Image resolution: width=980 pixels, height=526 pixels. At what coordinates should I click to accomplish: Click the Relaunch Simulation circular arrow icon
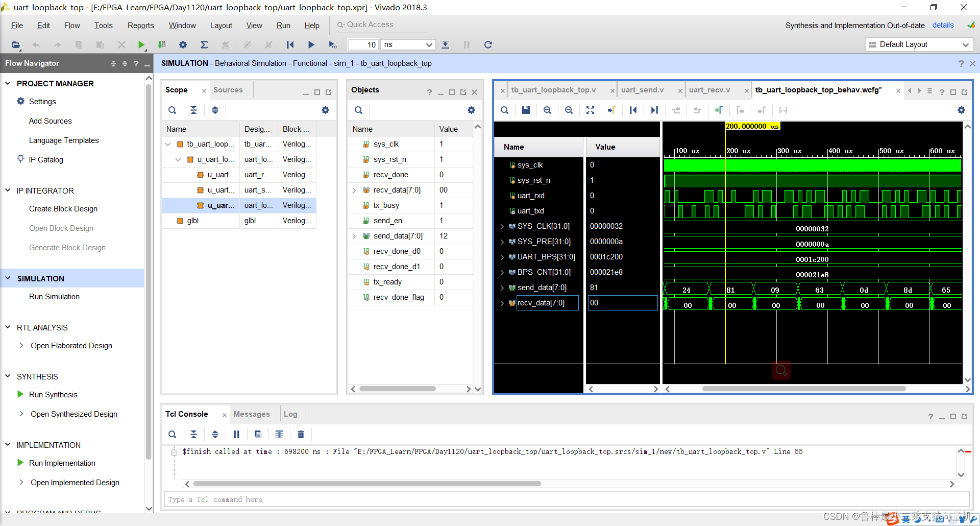coord(488,45)
